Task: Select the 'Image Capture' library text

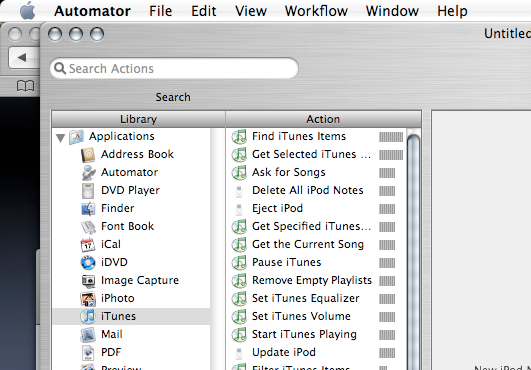Action: tap(140, 280)
